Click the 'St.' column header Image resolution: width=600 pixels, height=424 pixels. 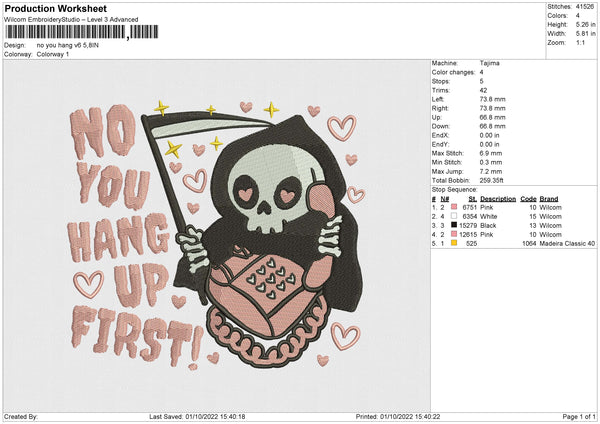point(473,199)
